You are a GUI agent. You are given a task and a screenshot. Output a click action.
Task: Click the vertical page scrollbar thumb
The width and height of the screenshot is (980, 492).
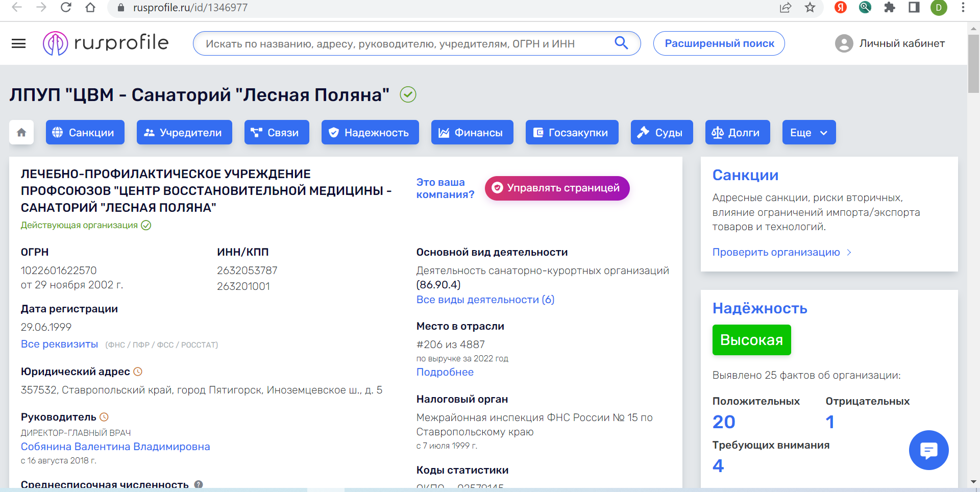pos(973,63)
